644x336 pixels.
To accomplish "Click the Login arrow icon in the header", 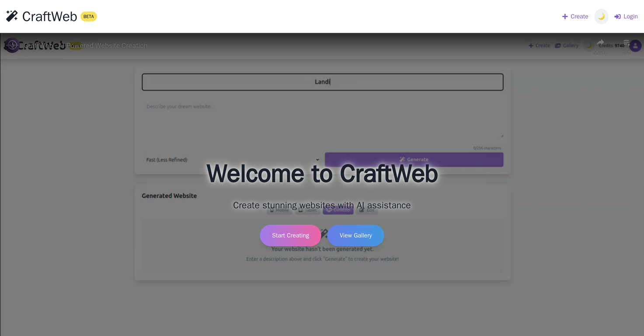I will (x=617, y=17).
